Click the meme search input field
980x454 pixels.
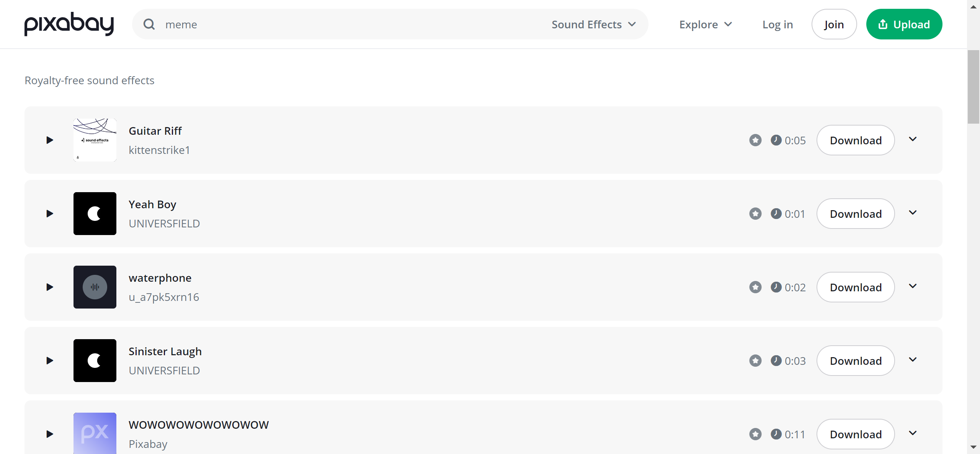pyautogui.click(x=345, y=24)
